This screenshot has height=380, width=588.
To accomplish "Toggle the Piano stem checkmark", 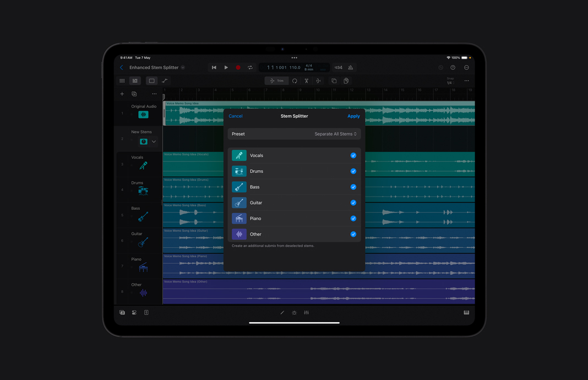I will pos(353,218).
